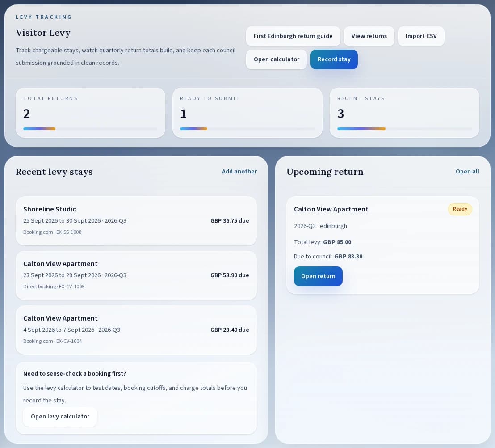Open calculator from the header buttons
Screen dimensions: 495x448
276,59
